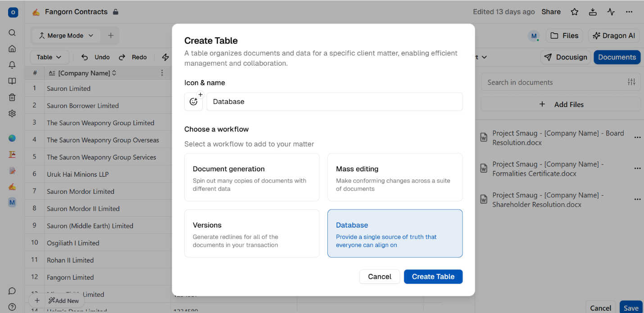Select the Database workflow card
This screenshot has width=644, height=313.
[x=395, y=233]
